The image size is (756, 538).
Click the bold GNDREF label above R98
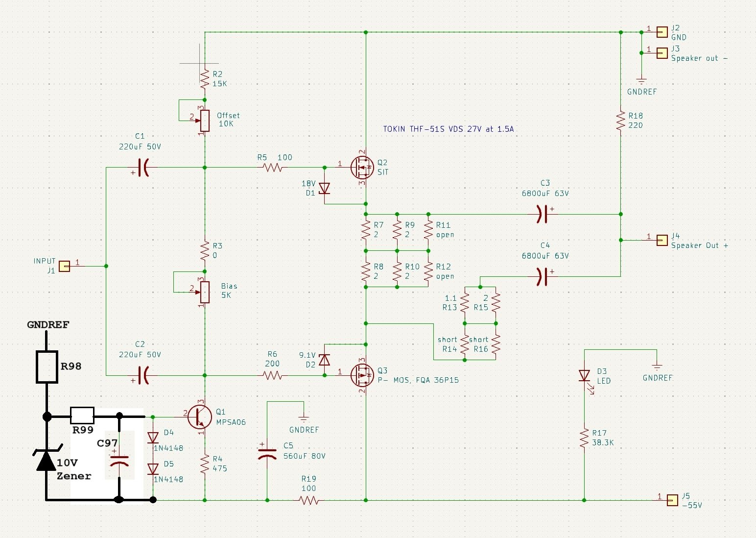[48, 325]
